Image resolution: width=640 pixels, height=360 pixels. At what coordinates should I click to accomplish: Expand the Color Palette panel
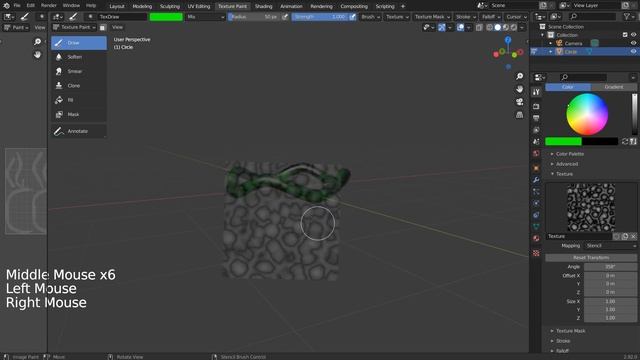pos(569,154)
